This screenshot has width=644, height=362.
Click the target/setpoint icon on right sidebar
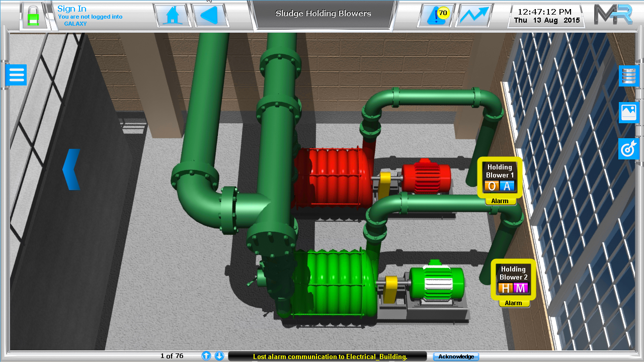click(629, 149)
